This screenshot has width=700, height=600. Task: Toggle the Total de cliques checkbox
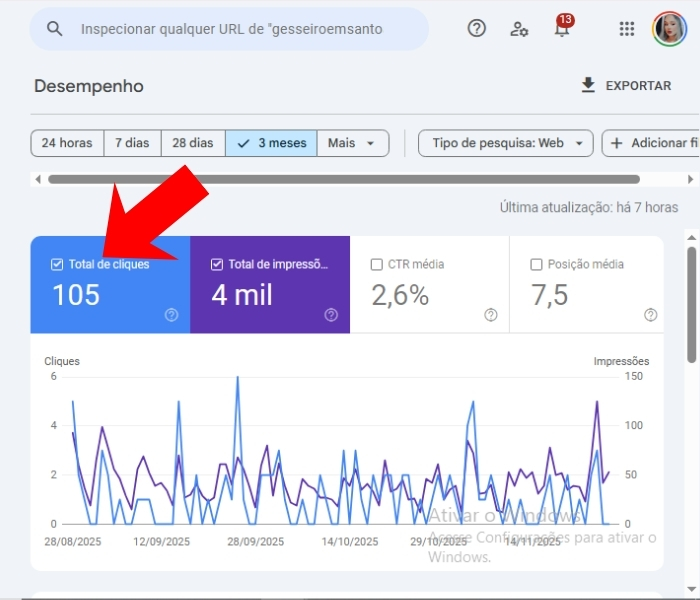57,265
